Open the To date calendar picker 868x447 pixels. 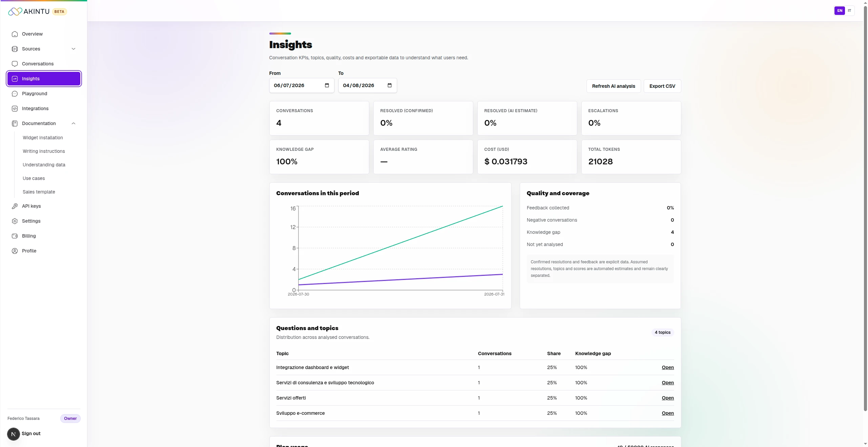click(390, 85)
